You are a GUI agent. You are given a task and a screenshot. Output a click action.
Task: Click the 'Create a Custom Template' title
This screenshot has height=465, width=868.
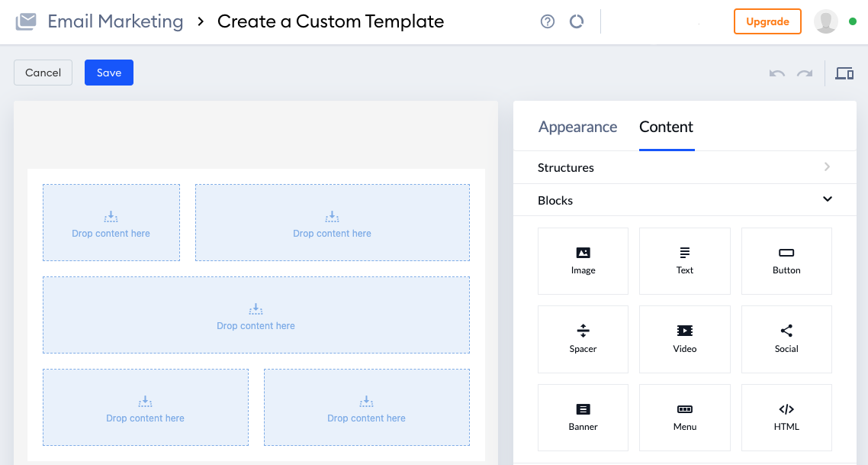(x=330, y=21)
